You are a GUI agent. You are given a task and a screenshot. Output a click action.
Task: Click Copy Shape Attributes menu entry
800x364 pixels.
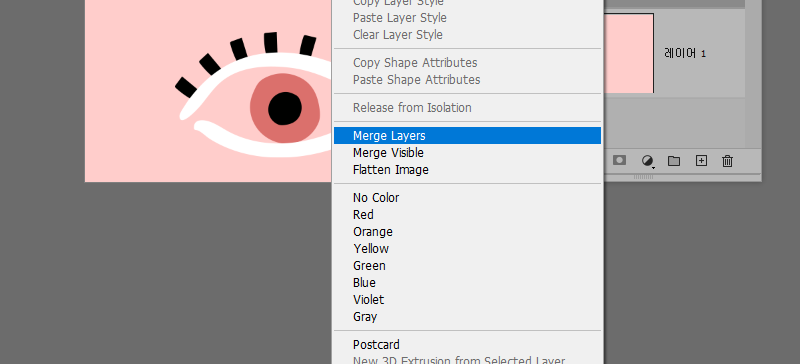point(467,63)
